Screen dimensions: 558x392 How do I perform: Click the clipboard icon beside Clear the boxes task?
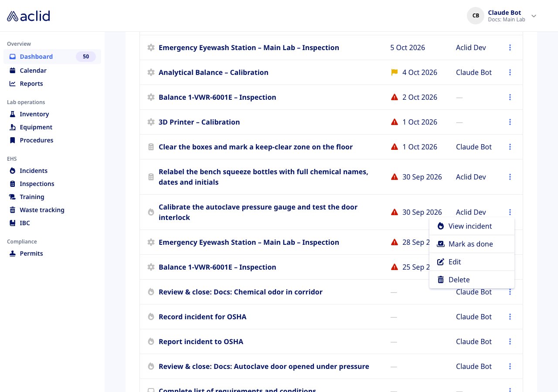click(151, 147)
